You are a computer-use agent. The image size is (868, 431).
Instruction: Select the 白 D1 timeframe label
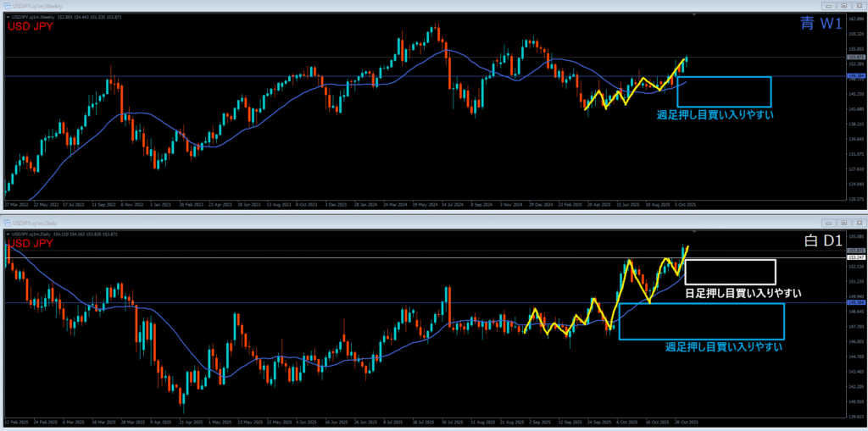821,241
